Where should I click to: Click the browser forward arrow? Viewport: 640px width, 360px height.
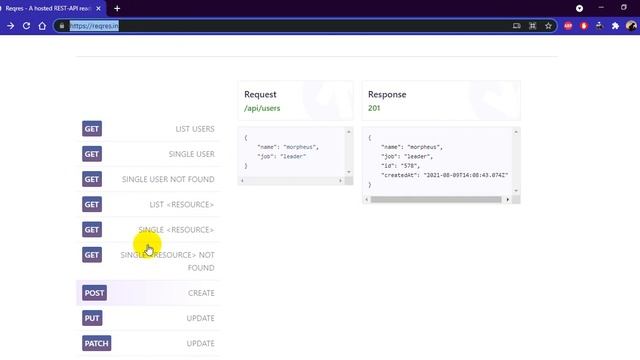[11, 26]
